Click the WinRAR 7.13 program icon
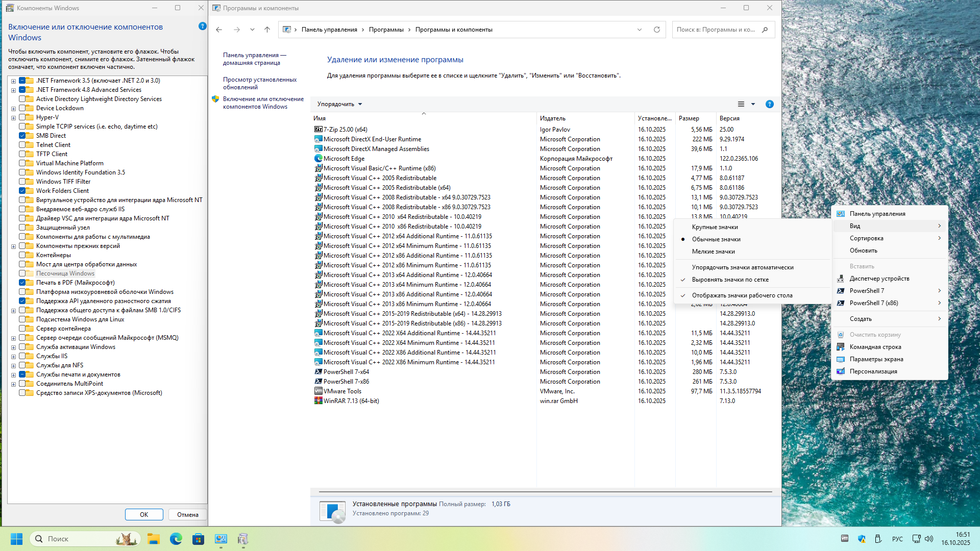The image size is (980, 551). [x=318, y=401]
